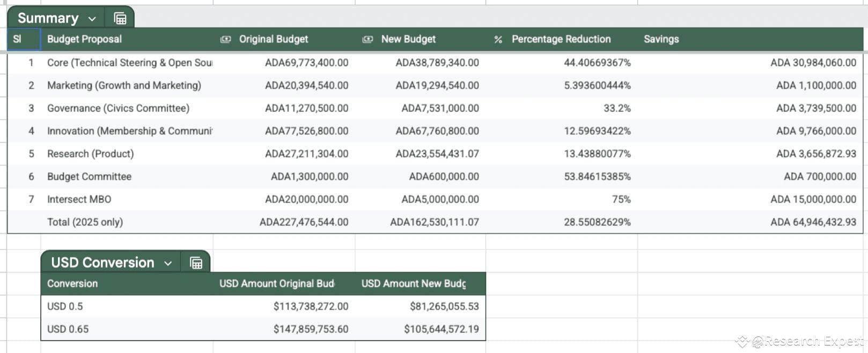Select the Conversion header in the USD table
Image resolution: width=868 pixels, height=353 pixels.
coord(72,284)
